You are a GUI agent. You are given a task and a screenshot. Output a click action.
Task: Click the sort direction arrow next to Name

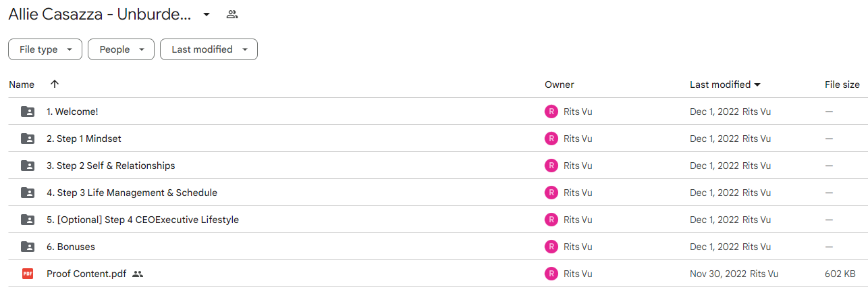55,84
